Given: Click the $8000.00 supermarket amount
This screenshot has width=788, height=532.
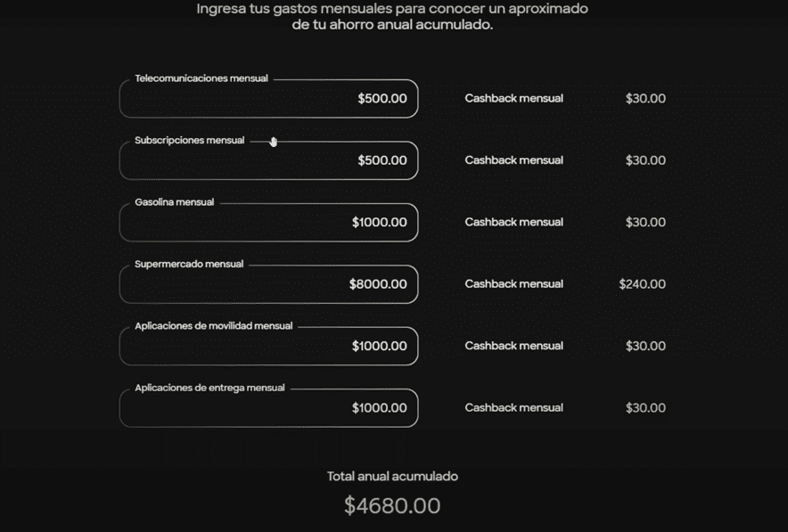Looking at the screenshot, I should click(x=378, y=284).
